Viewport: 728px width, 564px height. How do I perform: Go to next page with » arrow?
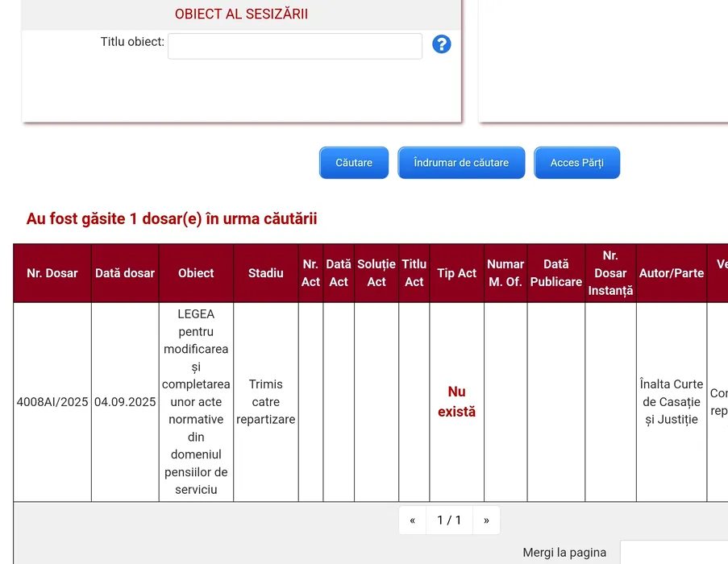click(x=486, y=520)
